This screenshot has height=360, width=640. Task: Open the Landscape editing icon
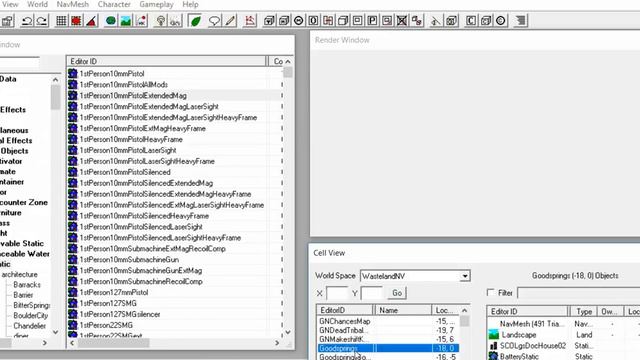(126, 20)
